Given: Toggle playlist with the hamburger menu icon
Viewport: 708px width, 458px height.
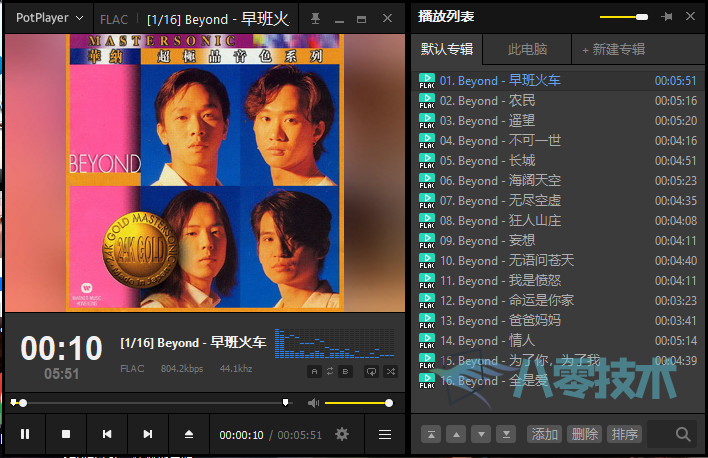Looking at the screenshot, I should [x=385, y=435].
